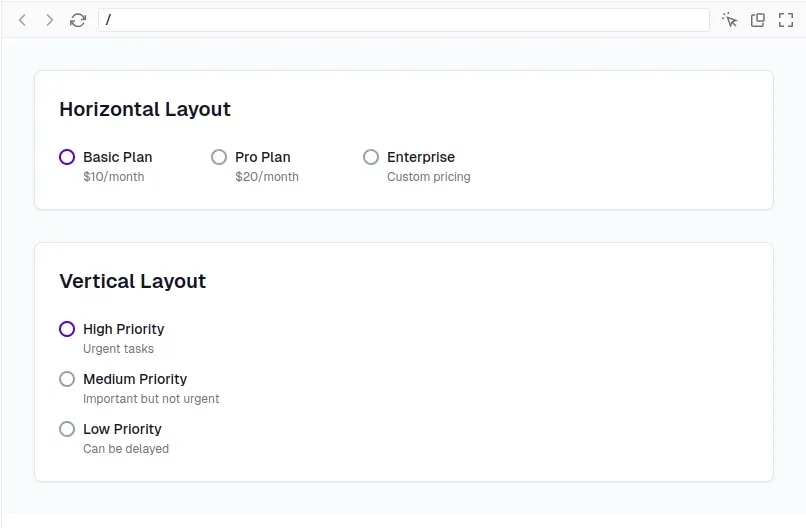The image size is (806, 528).
Task: Click the Custom pricing description
Action: click(429, 177)
